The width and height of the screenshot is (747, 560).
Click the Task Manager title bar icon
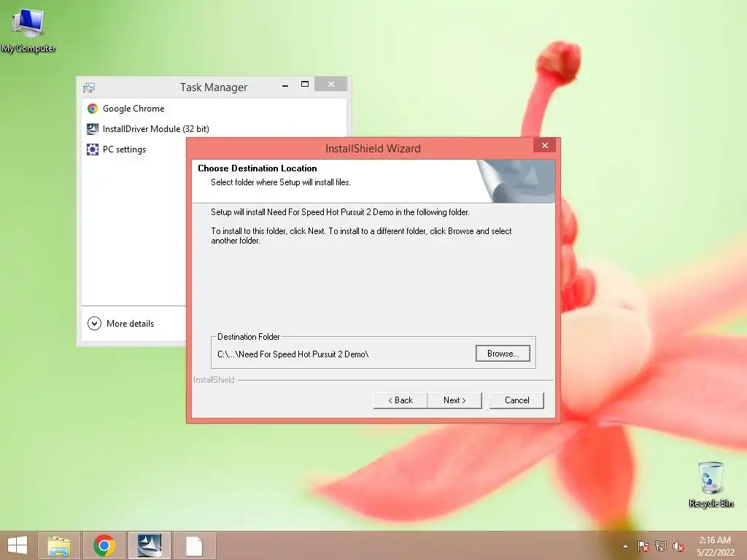click(x=89, y=87)
